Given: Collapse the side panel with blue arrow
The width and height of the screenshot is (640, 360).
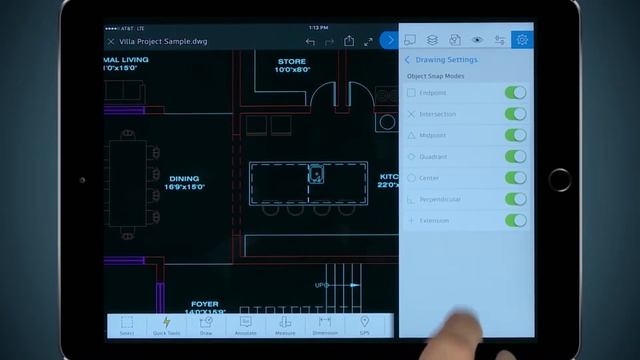Looking at the screenshot, I should pyautogui.click(x=389, y=40).
